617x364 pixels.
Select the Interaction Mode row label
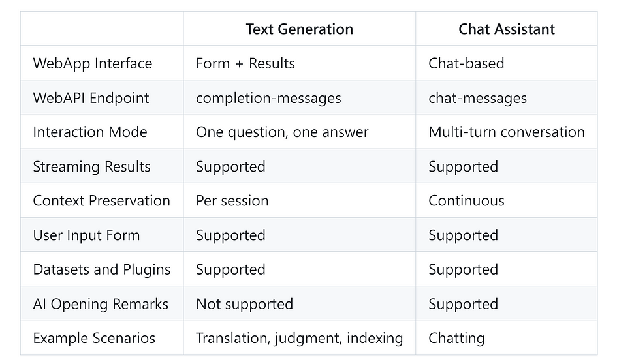tap(89, 132)
